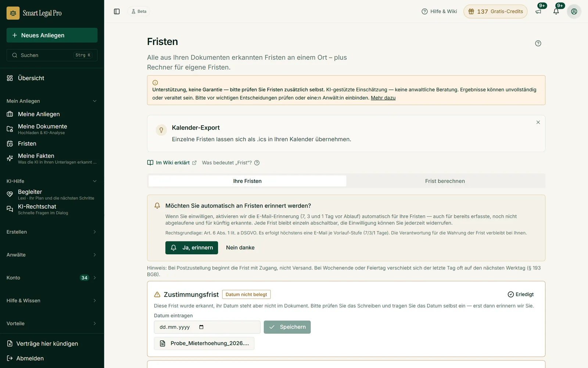Screen dimensions: 588x368
Task: Follow the Mehr dazu link
Action: (383, 98)
